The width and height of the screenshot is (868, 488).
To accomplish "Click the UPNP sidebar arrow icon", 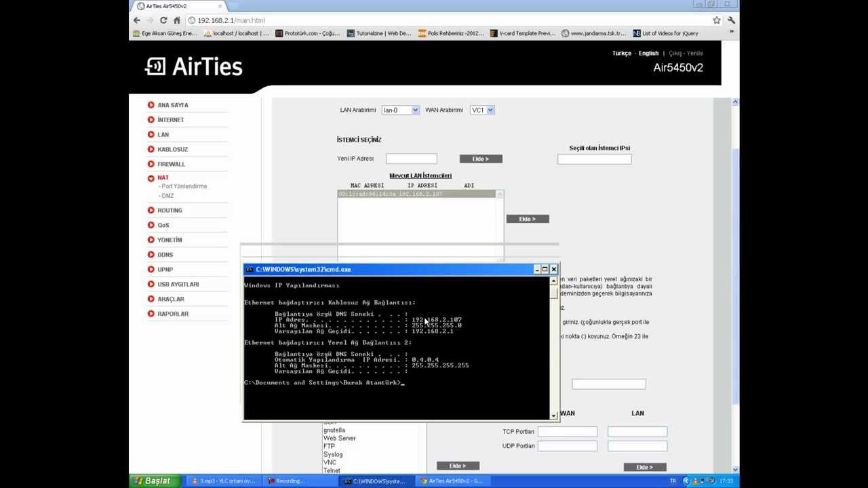I will click(x=151, y=269).
